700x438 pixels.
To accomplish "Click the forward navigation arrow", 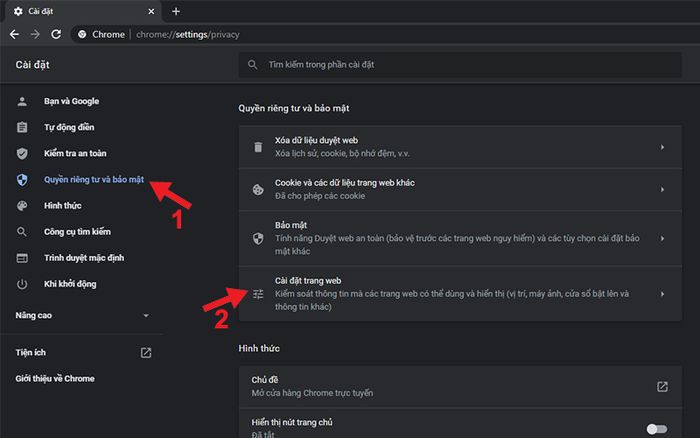I will tap(35, 34).
